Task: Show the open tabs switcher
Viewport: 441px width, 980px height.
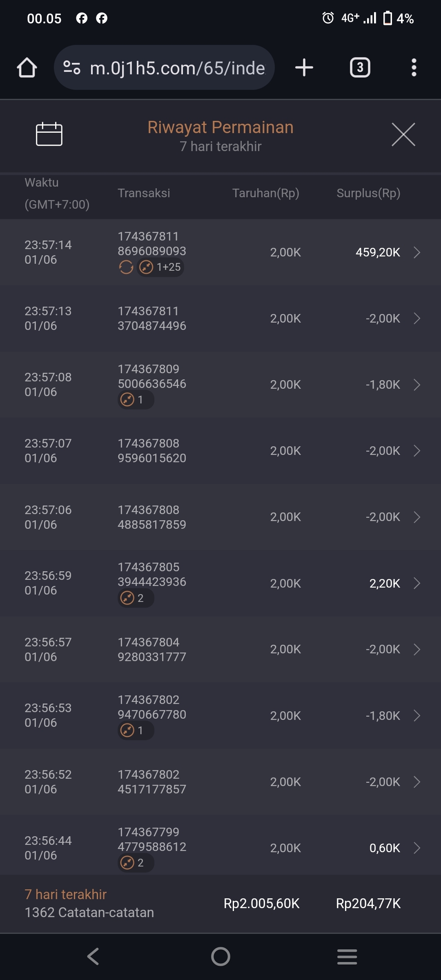Action: [360, 67]
